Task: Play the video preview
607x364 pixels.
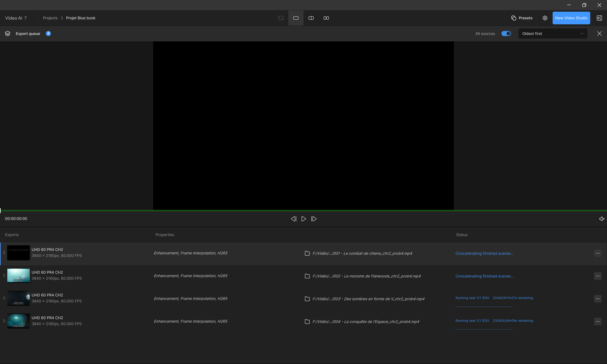Action: [303, 219]
